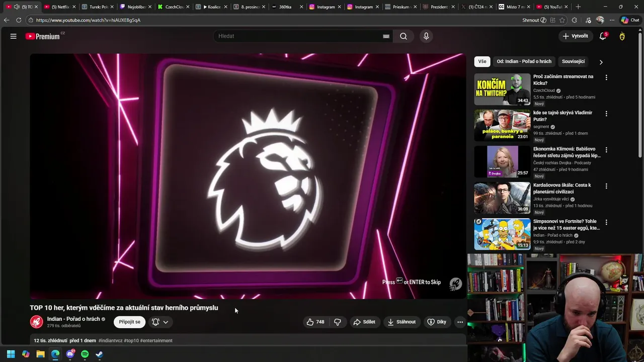Image resolution: width=644 pixels, height=362 pixels.
Task: Click the #top10 hashtag
Action: click(131, 340)
